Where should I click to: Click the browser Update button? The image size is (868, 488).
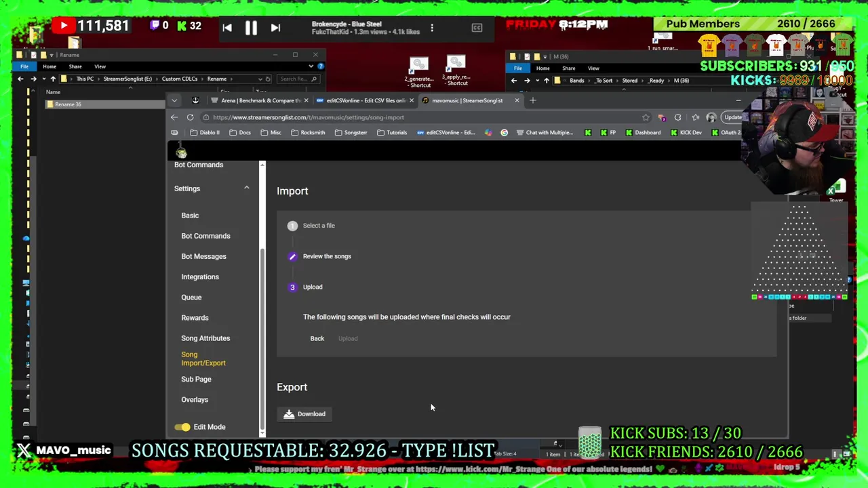pyautogui.click(x=732, y=117)
